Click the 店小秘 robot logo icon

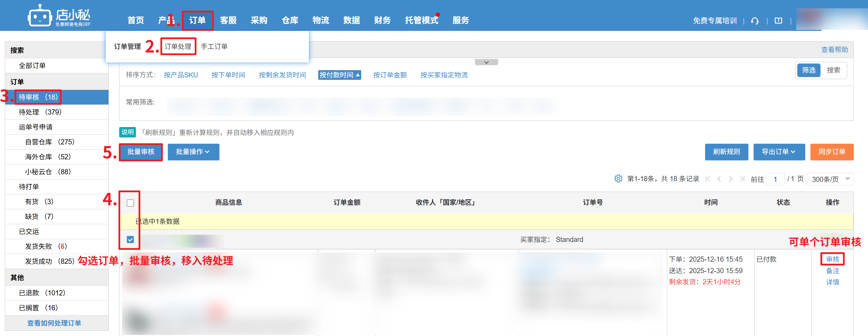point(40,16)
